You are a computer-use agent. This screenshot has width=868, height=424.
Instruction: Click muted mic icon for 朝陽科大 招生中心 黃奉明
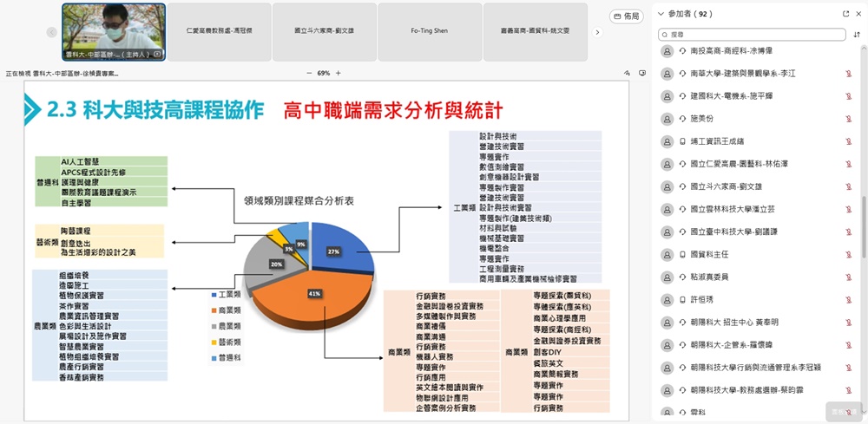pyautogui.click(x=849, y=323)
